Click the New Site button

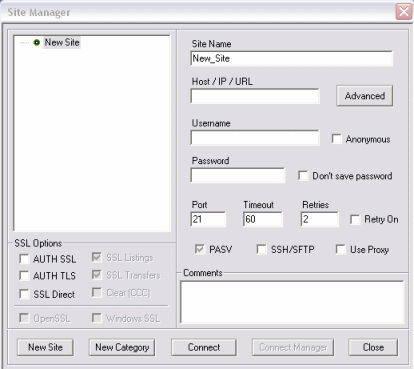coord(45,347)
